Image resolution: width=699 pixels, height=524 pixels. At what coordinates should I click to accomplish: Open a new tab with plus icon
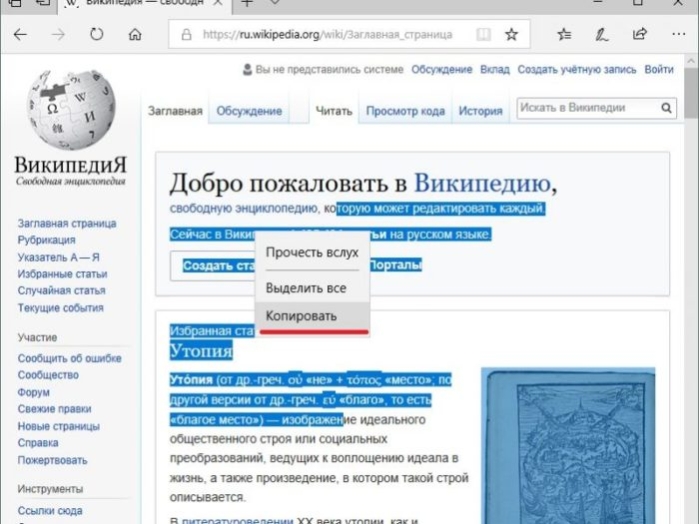pyautogui.click(x=247, y=3)
